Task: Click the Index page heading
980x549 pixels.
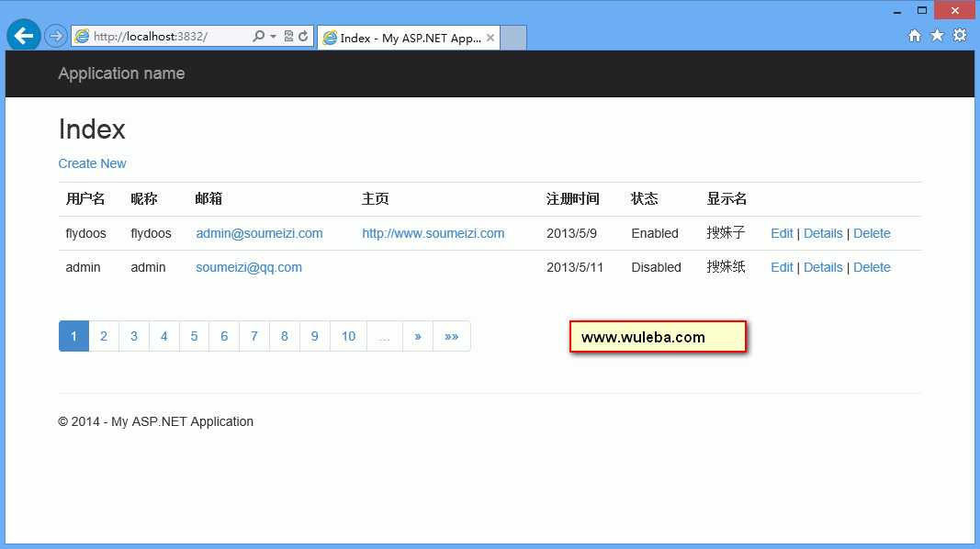Action: (x=92, y=129)
